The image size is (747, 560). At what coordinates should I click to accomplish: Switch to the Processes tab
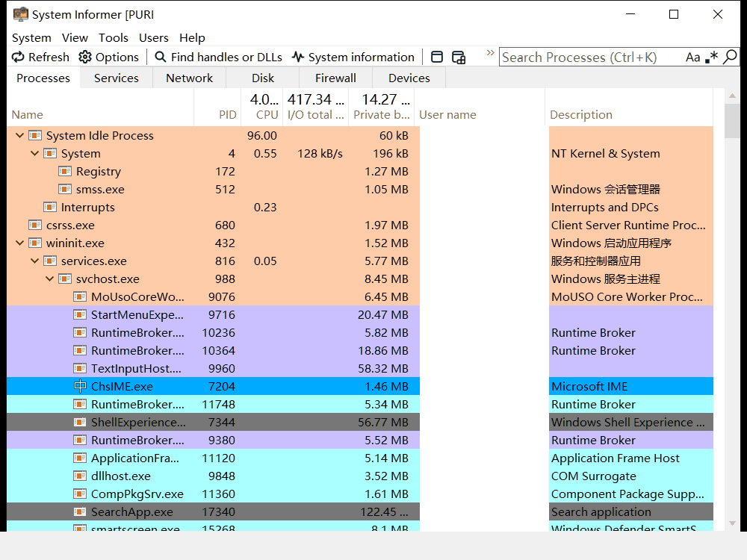click(43, 78)
